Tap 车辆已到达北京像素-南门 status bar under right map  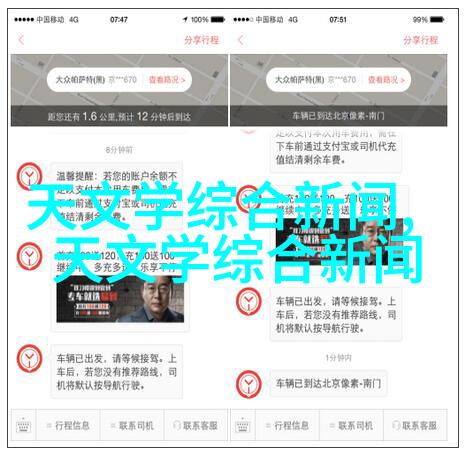click(x=339, y=116)
